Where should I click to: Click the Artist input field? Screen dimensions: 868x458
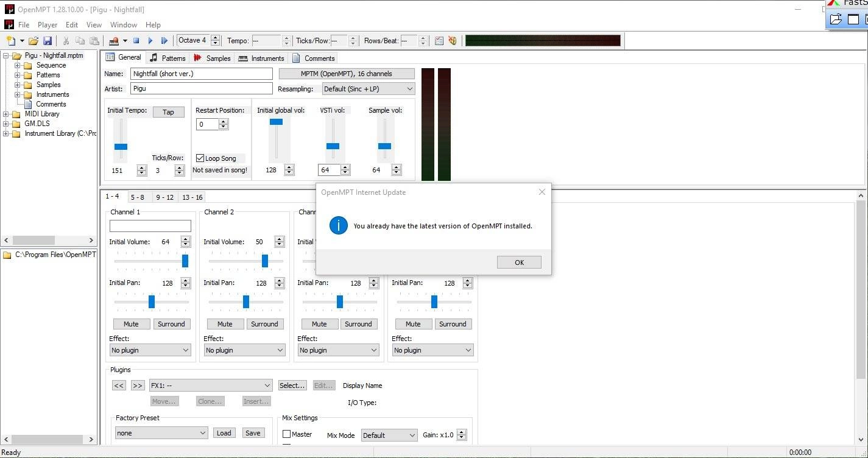click(x=202, y=89)
